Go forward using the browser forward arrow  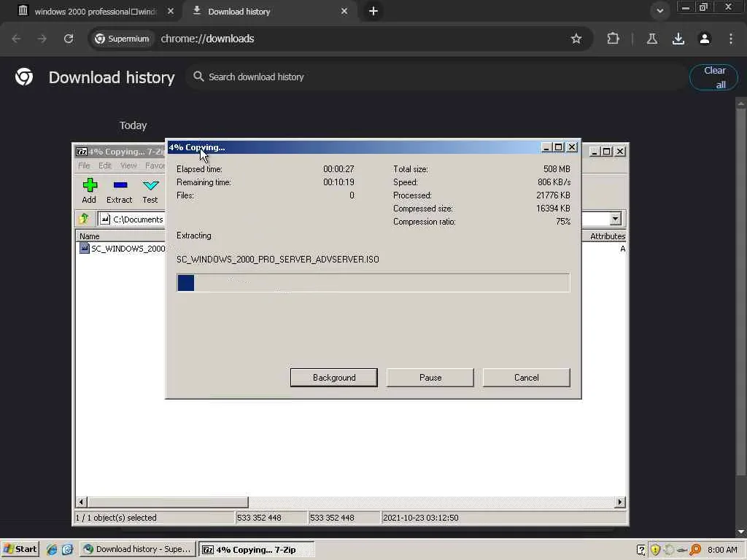pyautogui.click(x=42, y=39)
